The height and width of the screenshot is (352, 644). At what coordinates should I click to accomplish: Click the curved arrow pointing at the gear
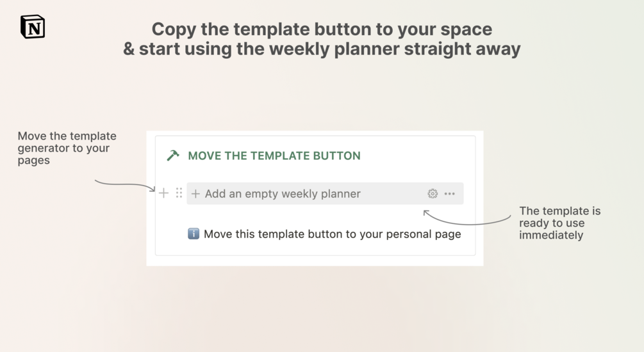[x=468, y=220]
